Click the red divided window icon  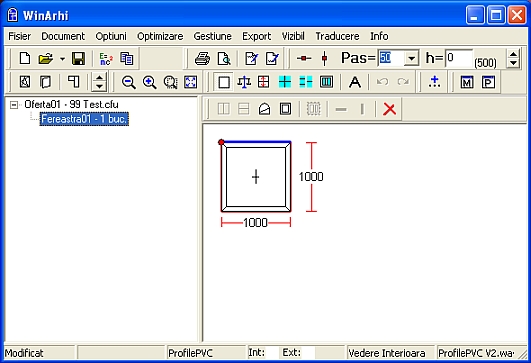263,82
